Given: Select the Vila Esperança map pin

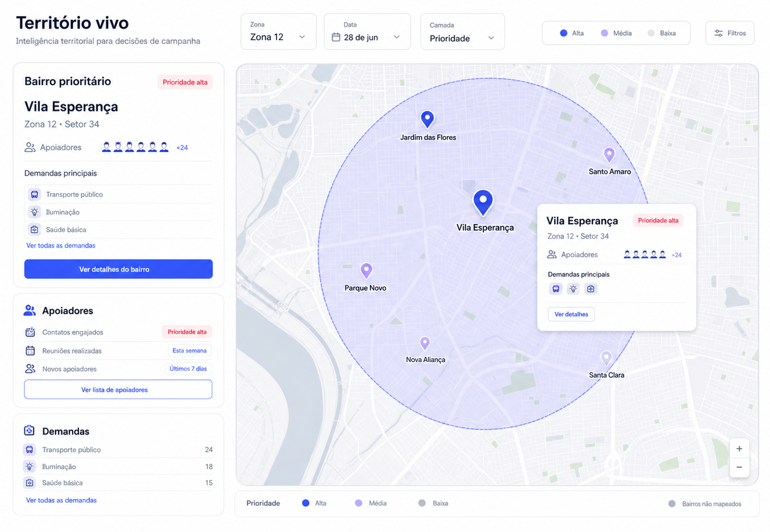Looking at the screenshot, I should tap(483, 203).
